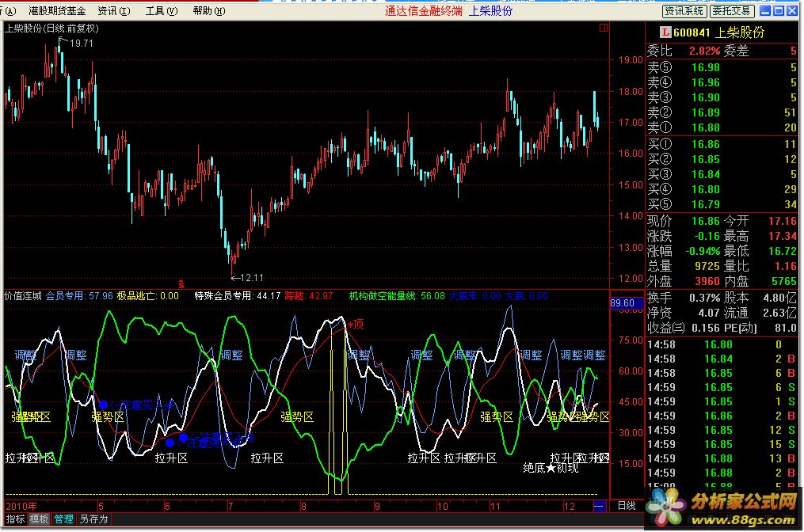Click the 19.71 high price annotation

point(81,44)
